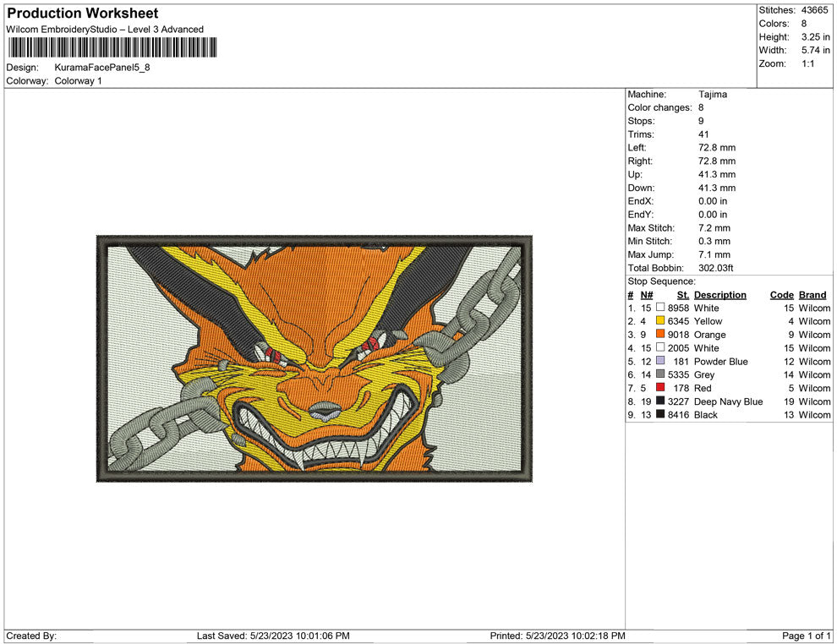Click the Stops value 9
Screen dimensions: 837x644
tap(701, 121)
